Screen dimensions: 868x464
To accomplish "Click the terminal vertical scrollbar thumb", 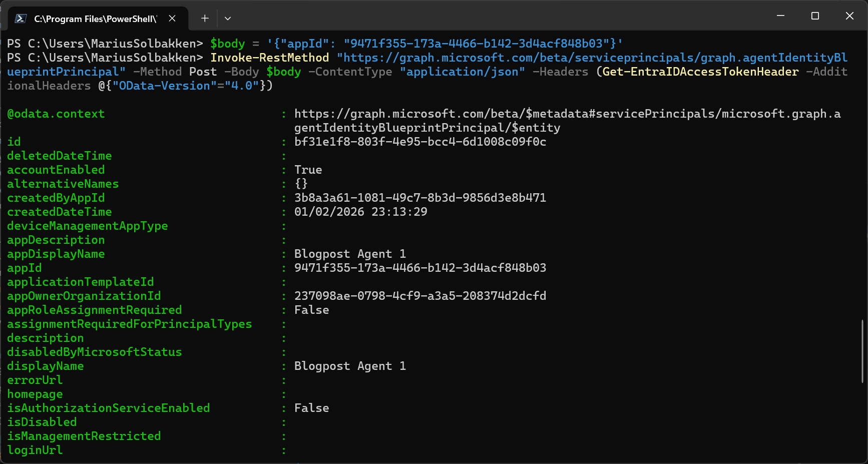I will point(862,350).
